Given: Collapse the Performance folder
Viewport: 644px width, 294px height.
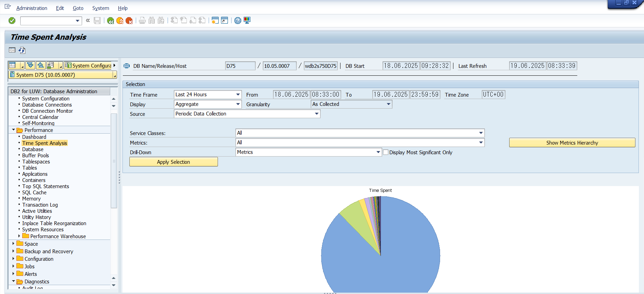Looking at the screenshot, I should click(13, 130).
